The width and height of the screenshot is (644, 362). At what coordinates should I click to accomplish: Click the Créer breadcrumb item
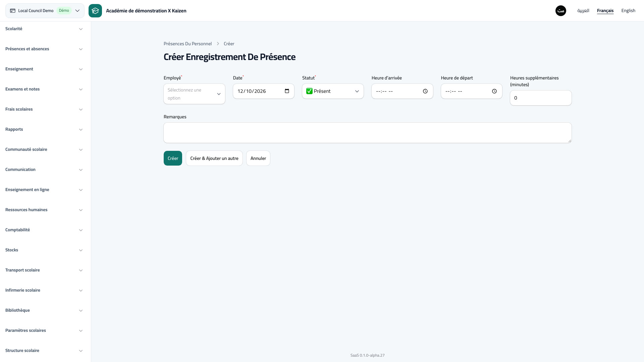pyautogui.click(x=229, y=44)
